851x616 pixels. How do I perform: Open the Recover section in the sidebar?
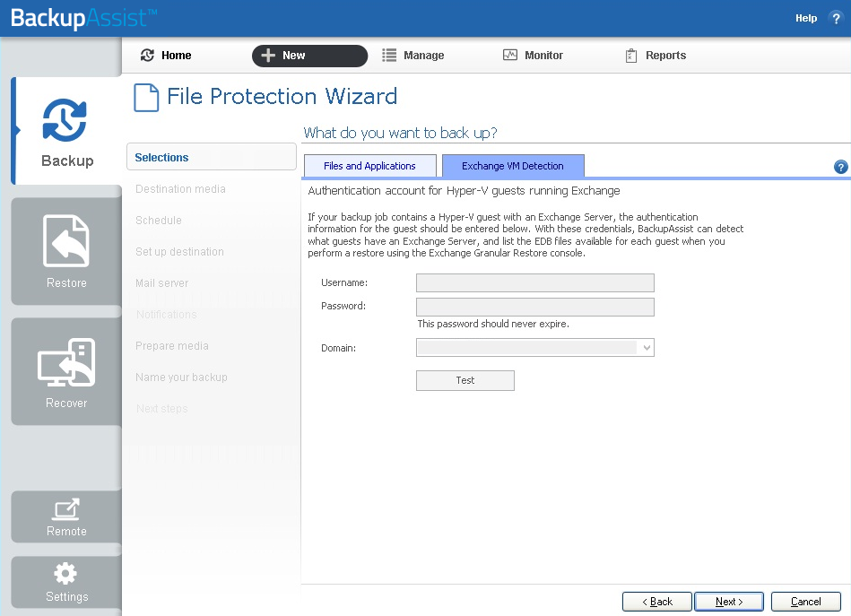point(66,371)
